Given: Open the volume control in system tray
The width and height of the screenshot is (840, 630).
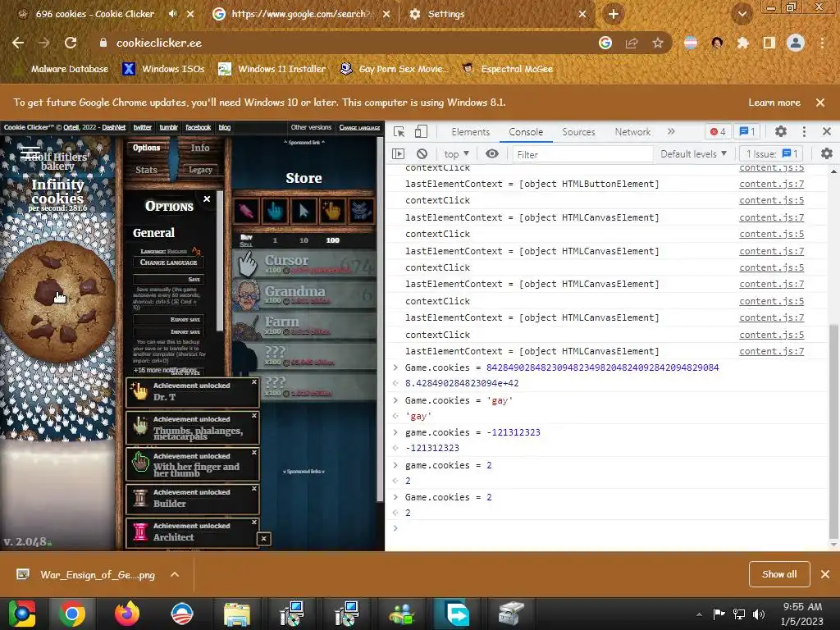Looking at the screenshot, I should 759,614.
